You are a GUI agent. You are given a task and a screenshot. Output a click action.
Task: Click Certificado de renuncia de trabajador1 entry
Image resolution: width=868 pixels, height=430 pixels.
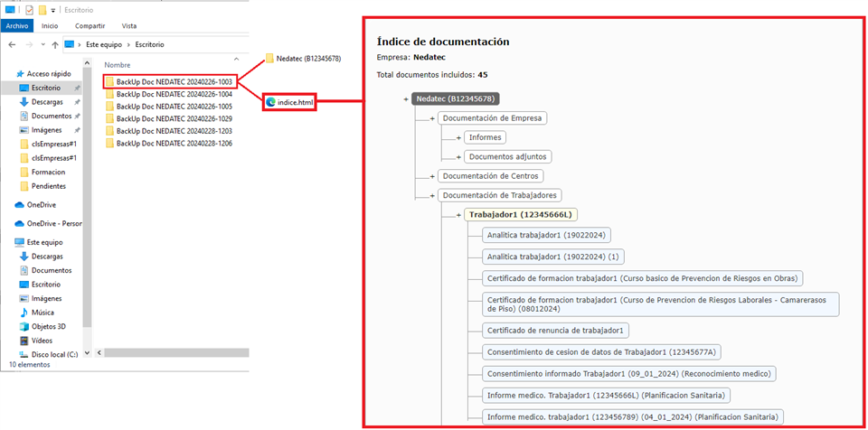coord(556,331)
